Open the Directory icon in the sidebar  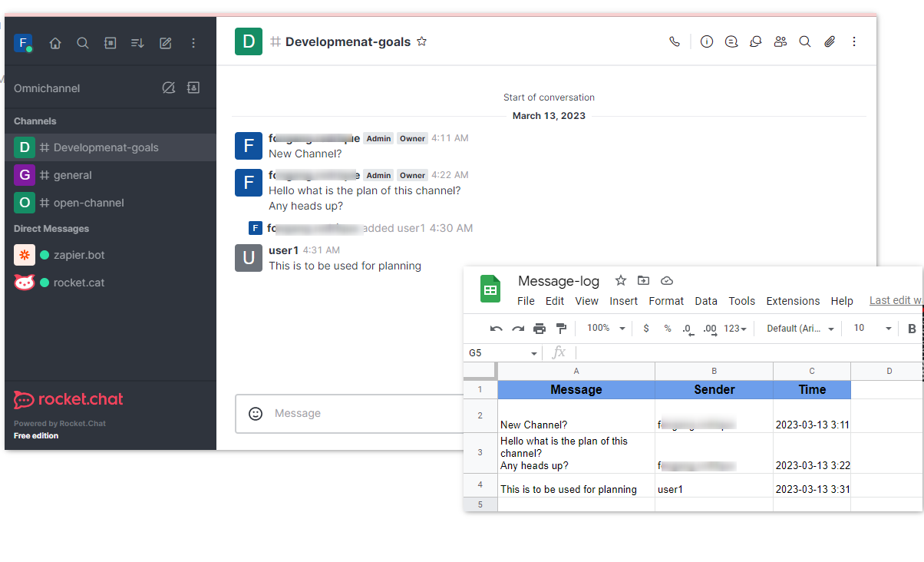click(x=111, y=43)
